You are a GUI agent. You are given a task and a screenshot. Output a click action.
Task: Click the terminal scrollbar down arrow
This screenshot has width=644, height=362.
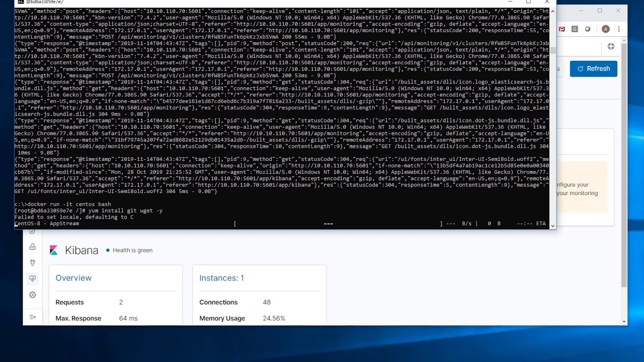pos(553,226)
